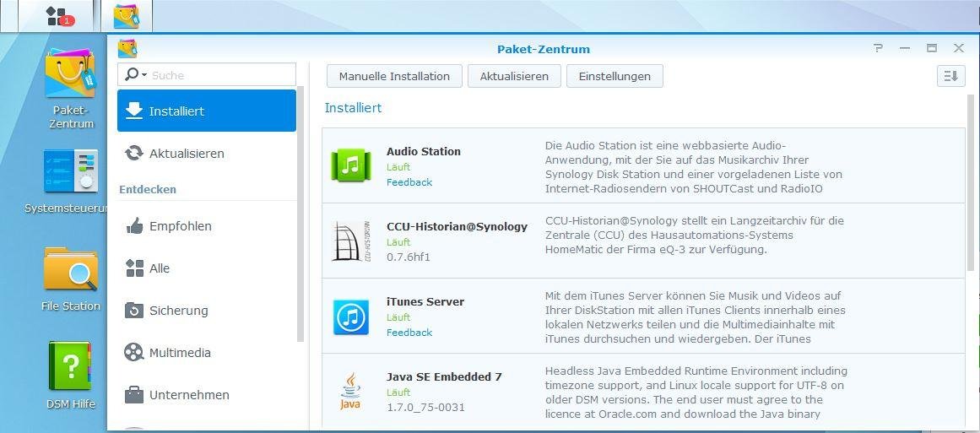
Task: Click the Audio Station package icon
Action: tap(350, 165)
